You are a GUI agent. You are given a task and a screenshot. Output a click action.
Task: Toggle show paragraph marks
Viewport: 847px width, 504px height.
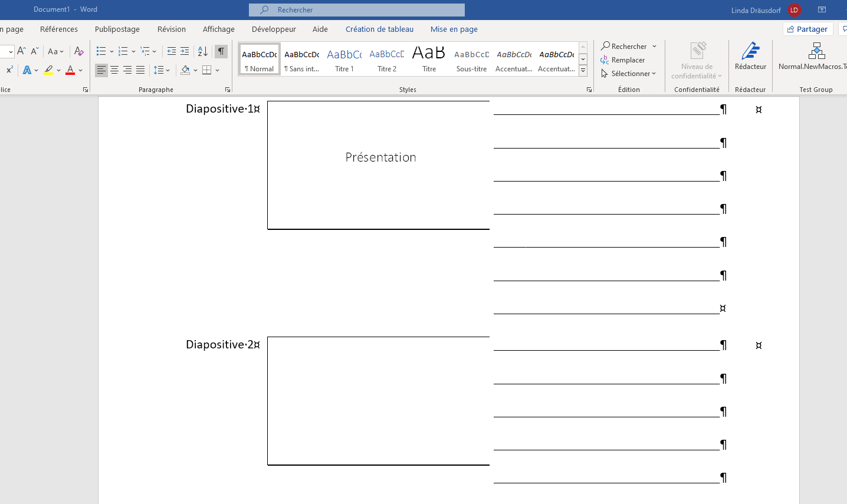tap(221, 51)
